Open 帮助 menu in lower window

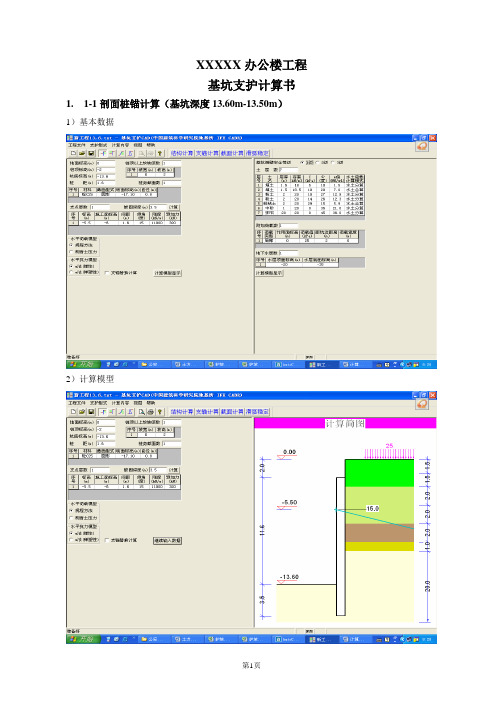click(x=151, y=403)
